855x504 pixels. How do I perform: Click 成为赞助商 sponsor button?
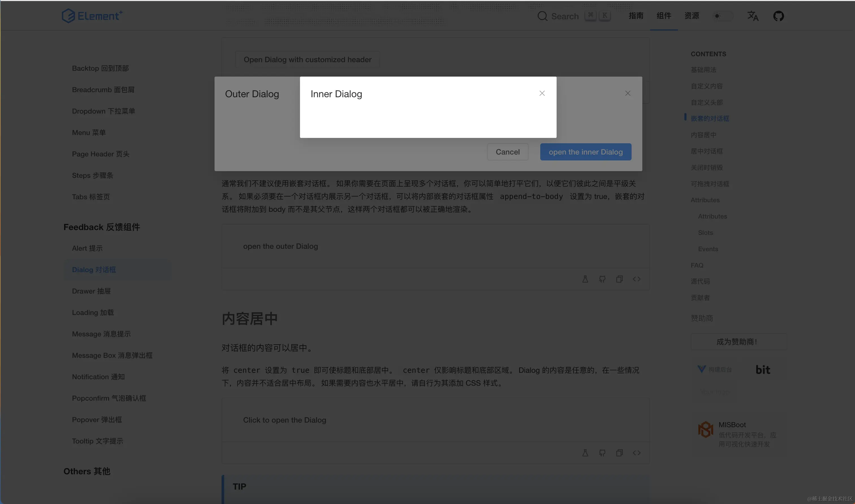pyautogui.click(x=738, y=342)
